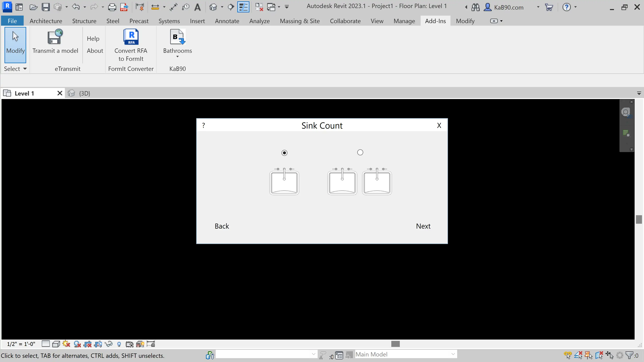Select the double sink radio button
The width and height of the screenshot is (644, 362).
(x=360, y=152)
